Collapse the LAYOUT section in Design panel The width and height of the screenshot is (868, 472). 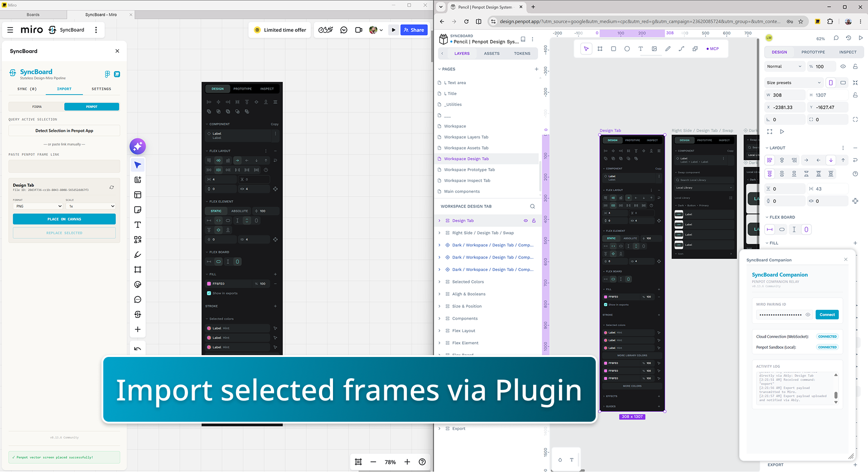pos(767,148)
